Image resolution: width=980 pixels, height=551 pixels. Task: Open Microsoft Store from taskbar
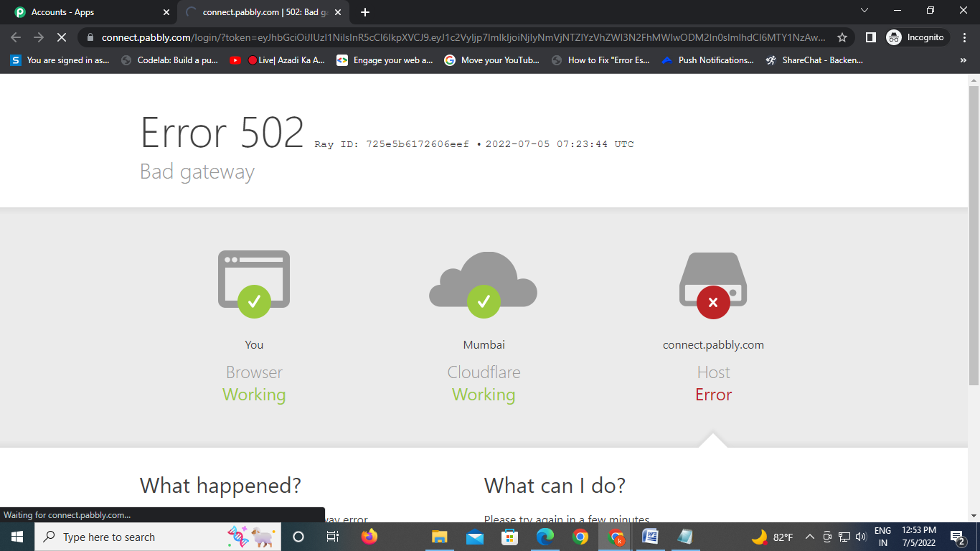coord(509,537)
